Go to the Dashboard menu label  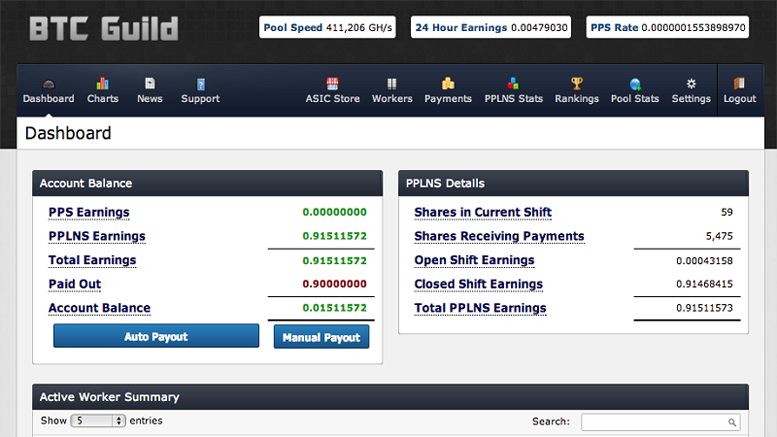point(49,99)
